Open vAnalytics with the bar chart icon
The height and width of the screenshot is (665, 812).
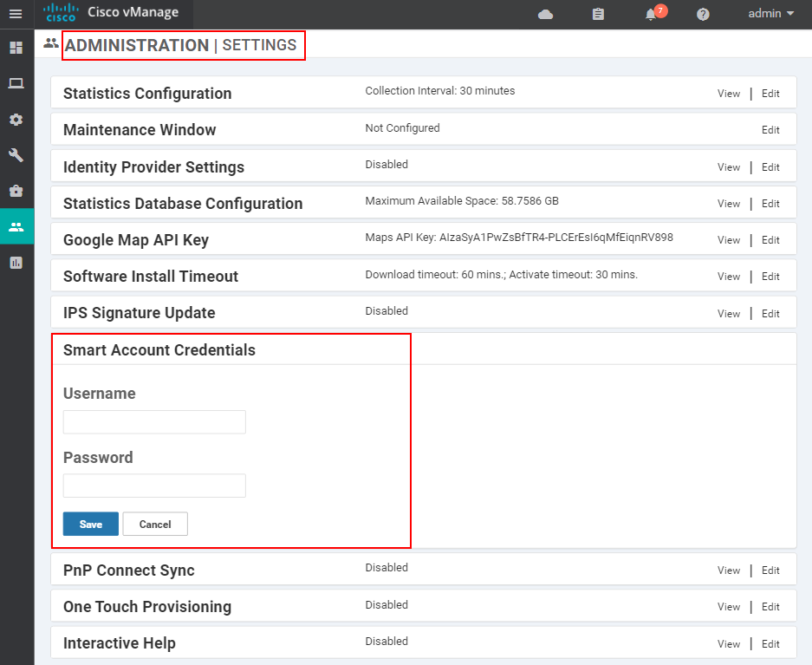16,262
